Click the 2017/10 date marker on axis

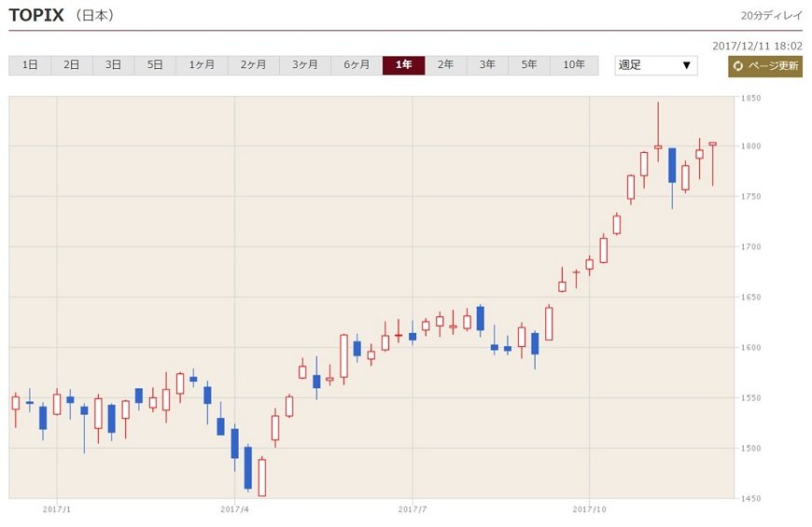[589, 509]
